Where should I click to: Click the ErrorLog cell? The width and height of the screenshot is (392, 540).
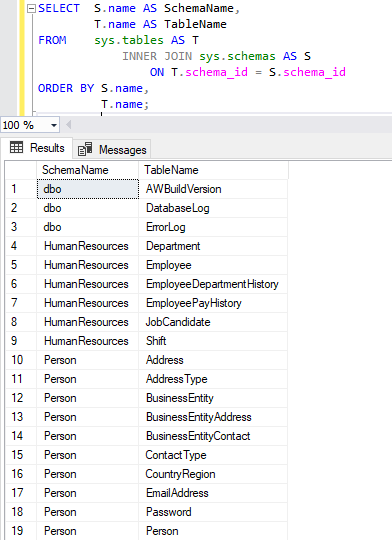213,227
